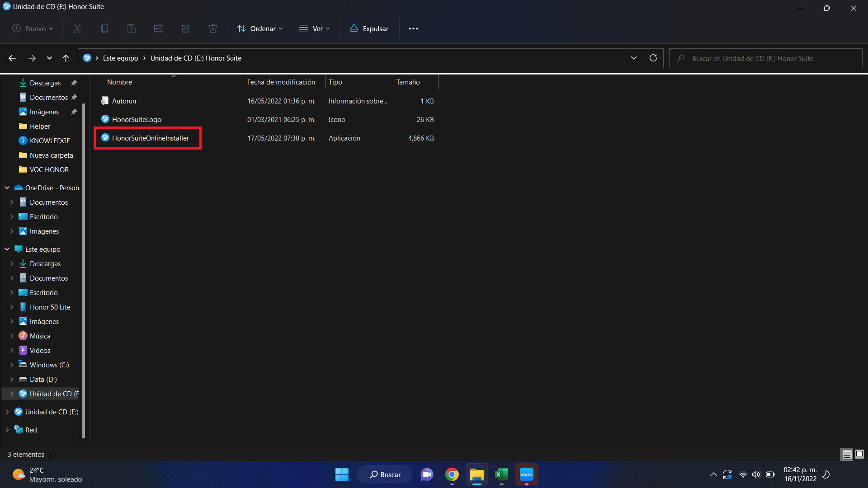The image size is (868, 488).
Task: Select the HonorSuiteOnlineInstaller application file
Action: [150, 138]
